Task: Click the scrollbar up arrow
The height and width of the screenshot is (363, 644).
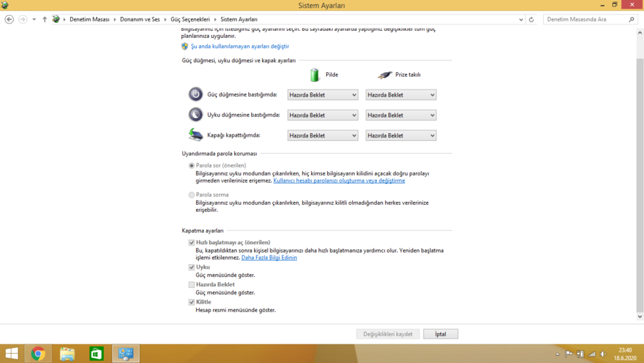Action: pyautogui.click(x=640, y=32)
